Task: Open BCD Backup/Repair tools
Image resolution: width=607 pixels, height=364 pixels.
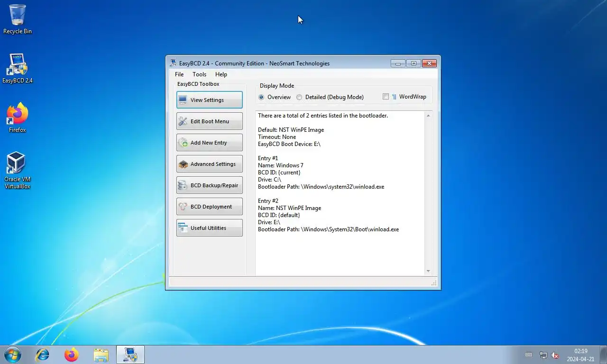Action: (x=209, y=185)
